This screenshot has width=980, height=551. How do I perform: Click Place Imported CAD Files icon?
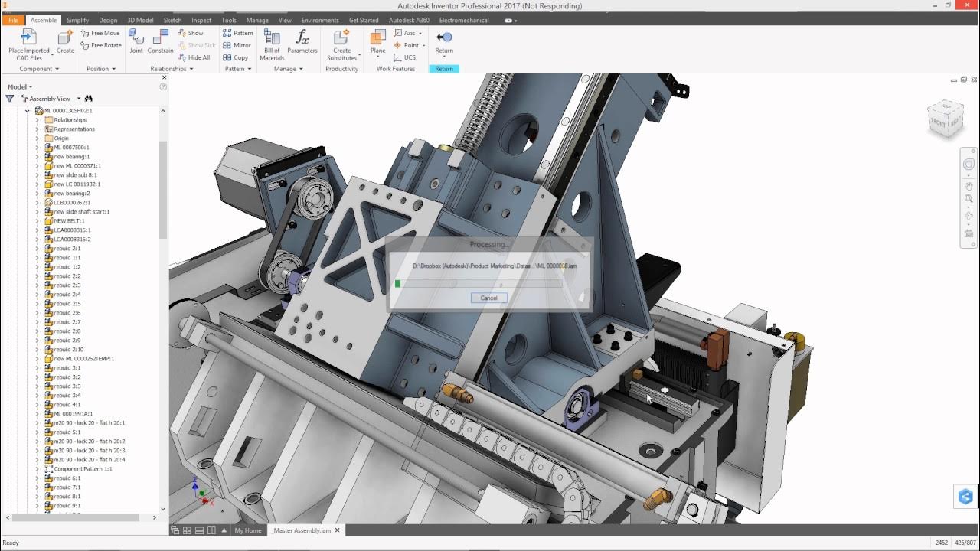click(28, 37)
